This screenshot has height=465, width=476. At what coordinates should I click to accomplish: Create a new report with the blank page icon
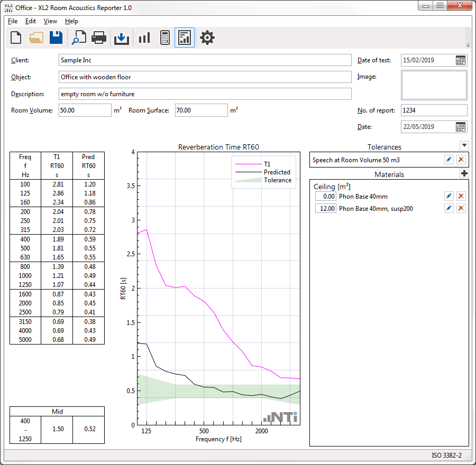point(16,38)
